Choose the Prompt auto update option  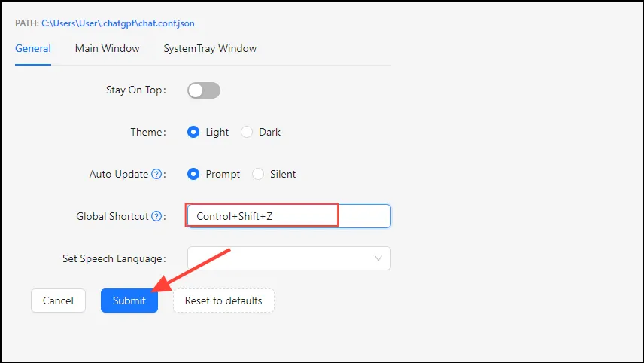[193, 174]
